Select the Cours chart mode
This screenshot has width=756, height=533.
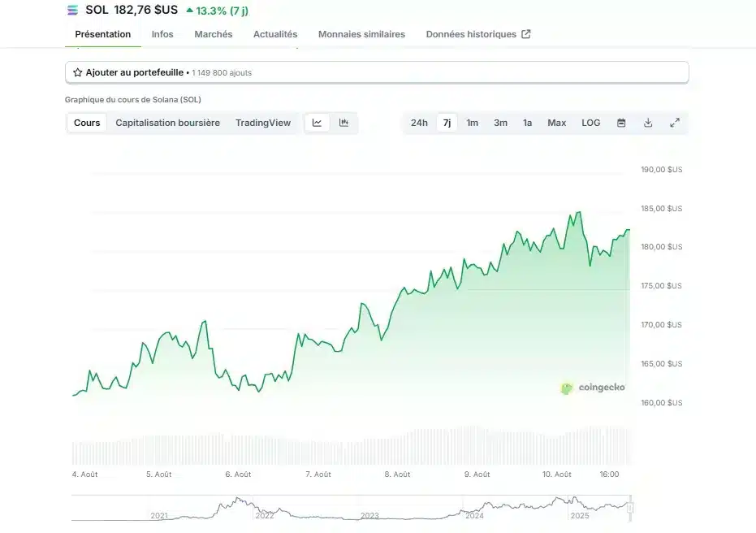[x=87, y=123]
